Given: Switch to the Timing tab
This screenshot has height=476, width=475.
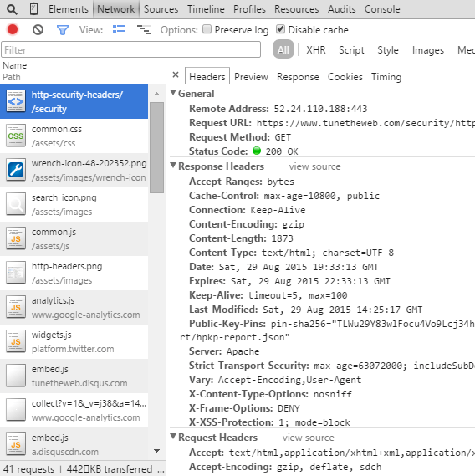Looking at the screenshot, I should tap(386, 77).
